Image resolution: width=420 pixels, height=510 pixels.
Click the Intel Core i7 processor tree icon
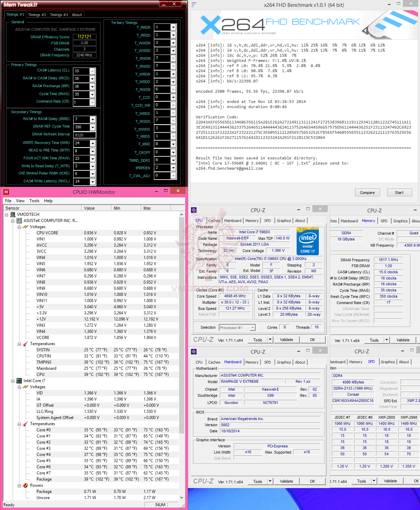19,381
